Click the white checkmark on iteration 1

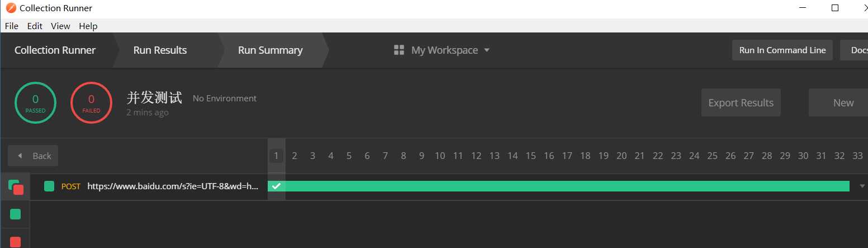coord(276,186)
